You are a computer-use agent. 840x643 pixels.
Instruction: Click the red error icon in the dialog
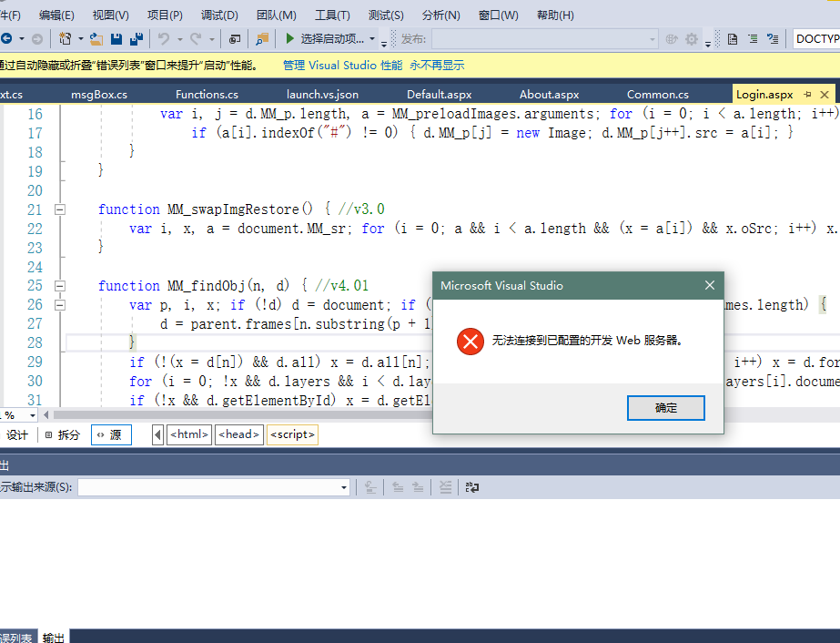coord(471,341)
